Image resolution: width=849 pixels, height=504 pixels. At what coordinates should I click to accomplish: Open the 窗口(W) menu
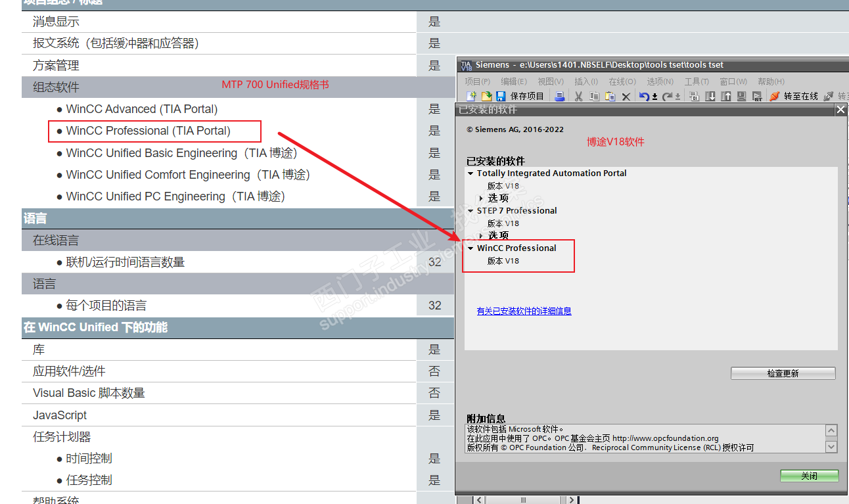733,81
